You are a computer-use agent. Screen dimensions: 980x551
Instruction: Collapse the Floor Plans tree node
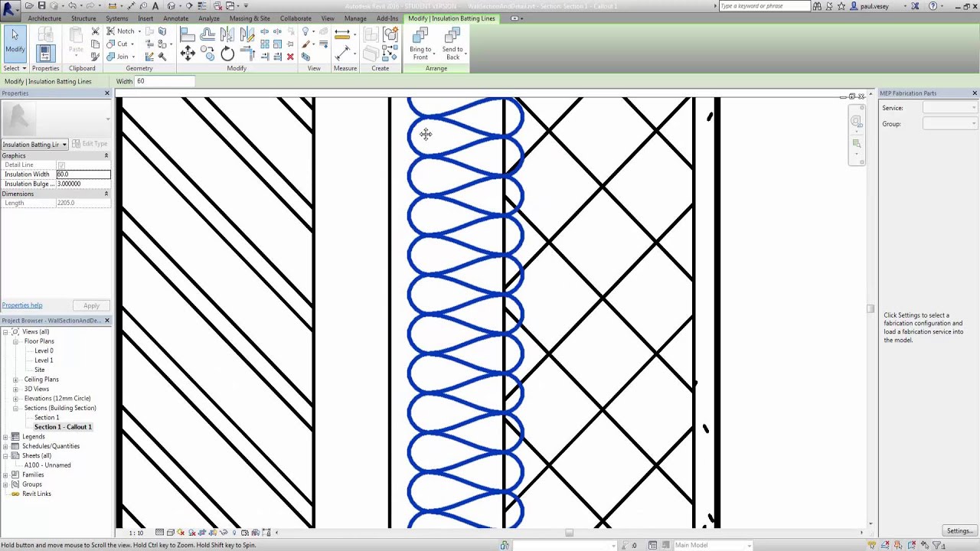click(15, 341)
